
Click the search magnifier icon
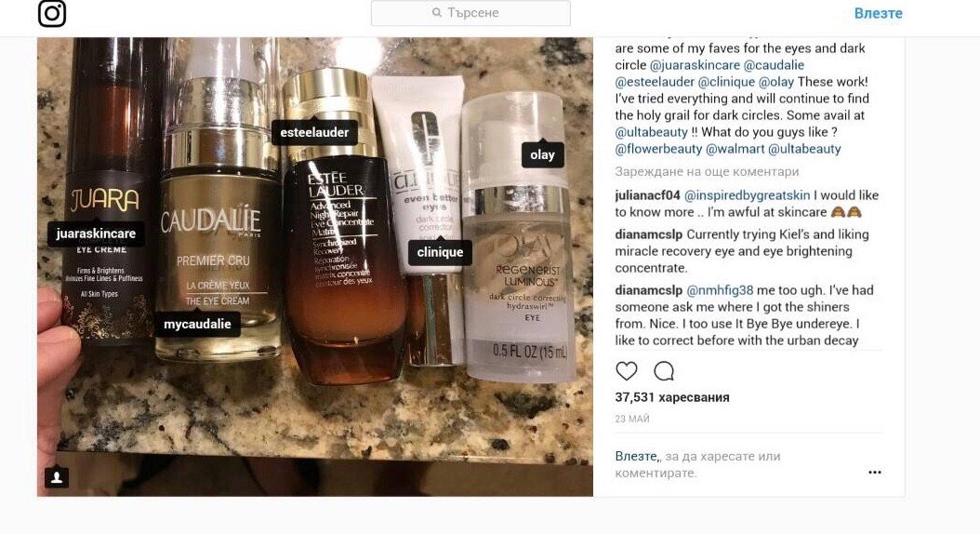click(436, 12)
